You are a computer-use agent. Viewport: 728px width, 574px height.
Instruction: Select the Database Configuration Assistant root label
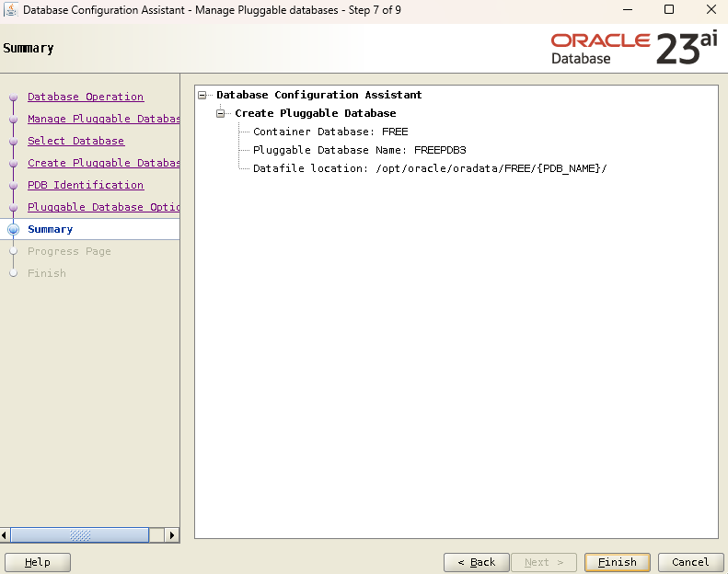pos(319,95)
